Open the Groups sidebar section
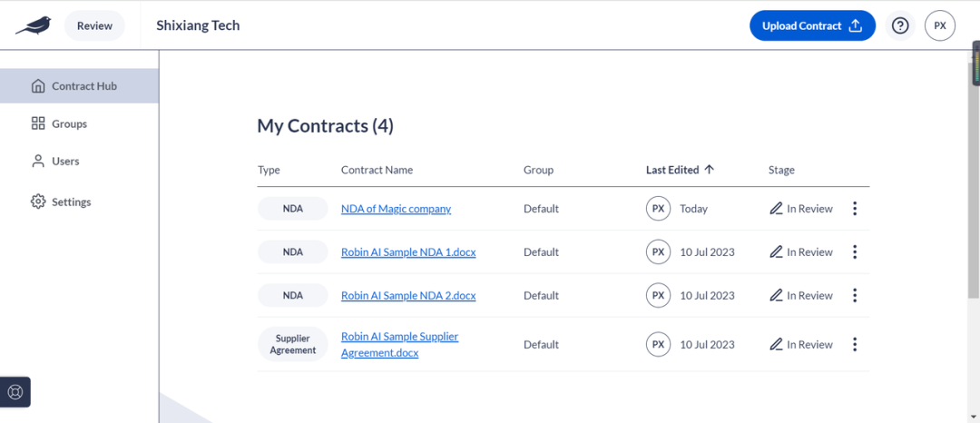The width and height of the screenshot is (980, 423). (x=59, y=123)
